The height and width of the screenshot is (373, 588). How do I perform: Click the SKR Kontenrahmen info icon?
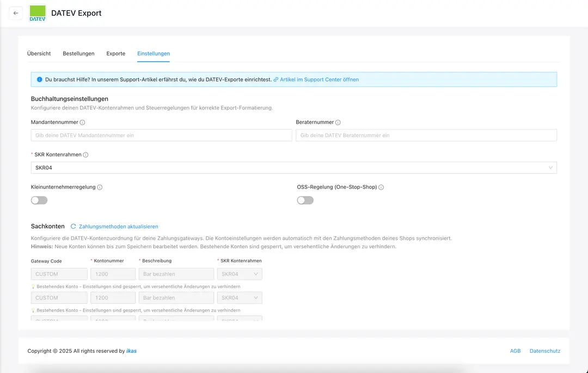(85, 155)
